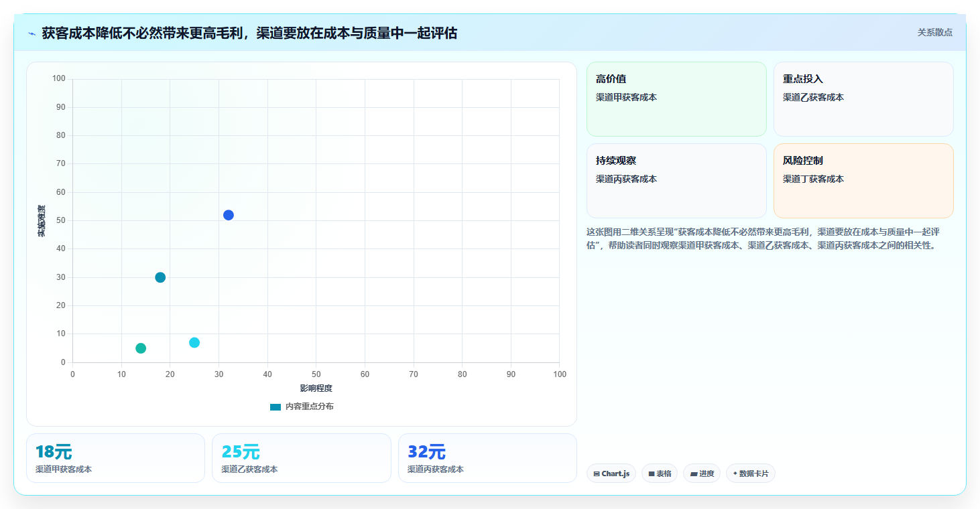The image size is (980, 509).
Task: Click the 18元 渠道甲 metric card
Action: [115, 458]
